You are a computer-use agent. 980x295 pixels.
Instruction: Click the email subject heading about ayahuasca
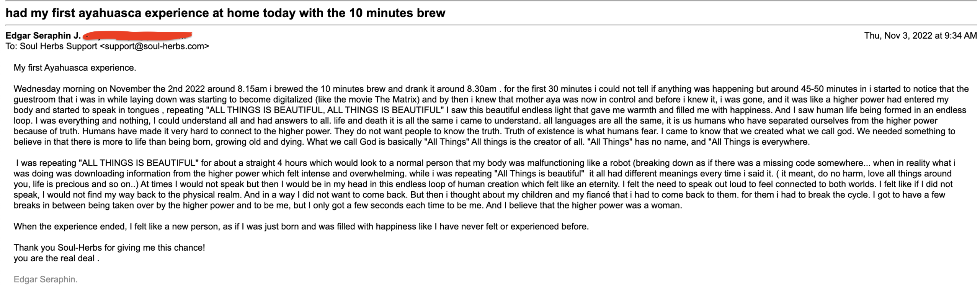(x=225, y=13)
